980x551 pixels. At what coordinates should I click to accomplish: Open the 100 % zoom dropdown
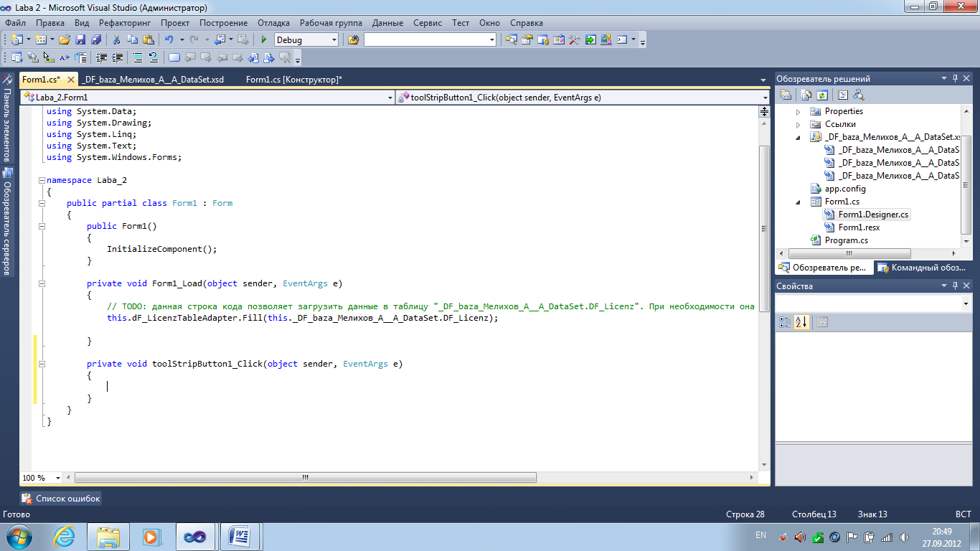coord(58,478)
